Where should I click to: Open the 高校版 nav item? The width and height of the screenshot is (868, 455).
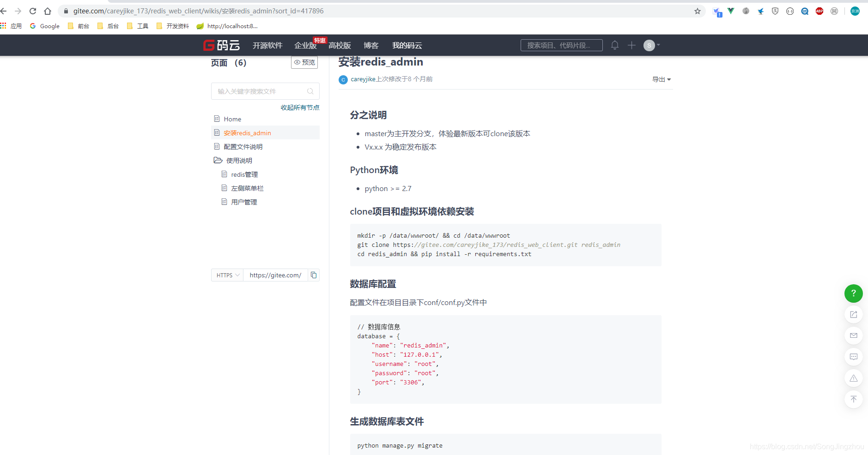point(340,45)
